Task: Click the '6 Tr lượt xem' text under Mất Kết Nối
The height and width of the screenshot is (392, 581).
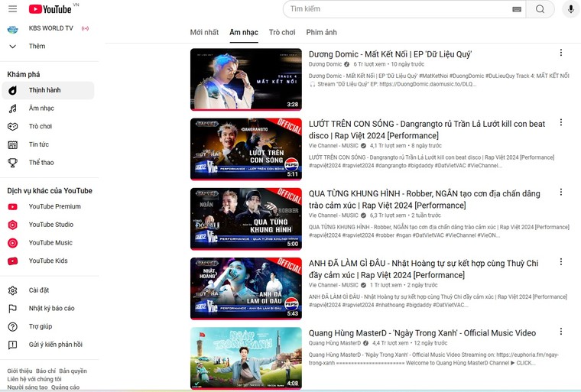Action: [x=369, y=64]
